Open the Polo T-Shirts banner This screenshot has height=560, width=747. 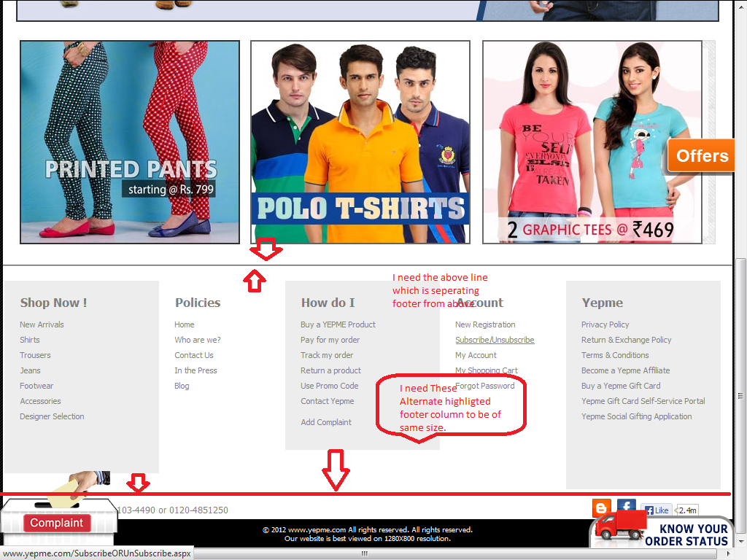tap(360, 142)
